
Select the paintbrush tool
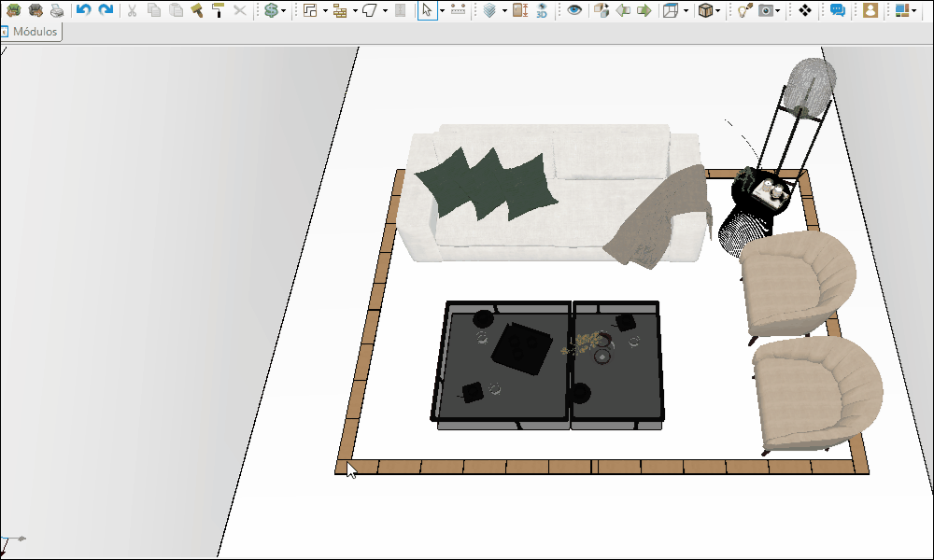click(196, 10)
